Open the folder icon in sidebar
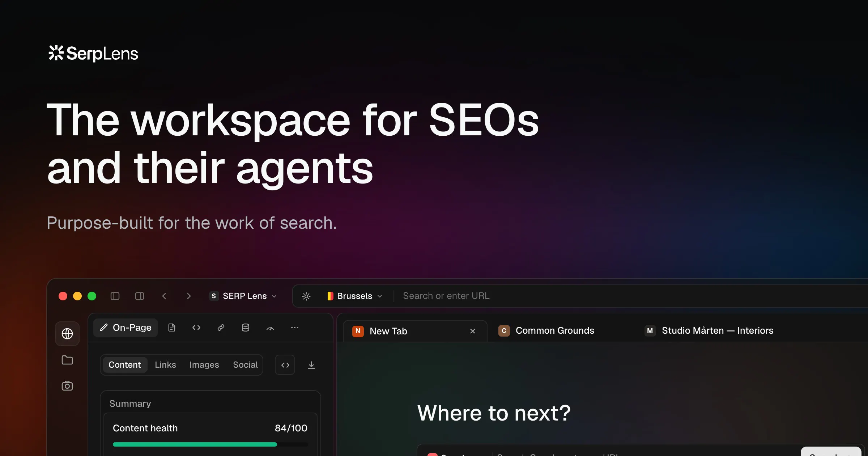This screenshot has width=868, height=456. pos(67,360)
